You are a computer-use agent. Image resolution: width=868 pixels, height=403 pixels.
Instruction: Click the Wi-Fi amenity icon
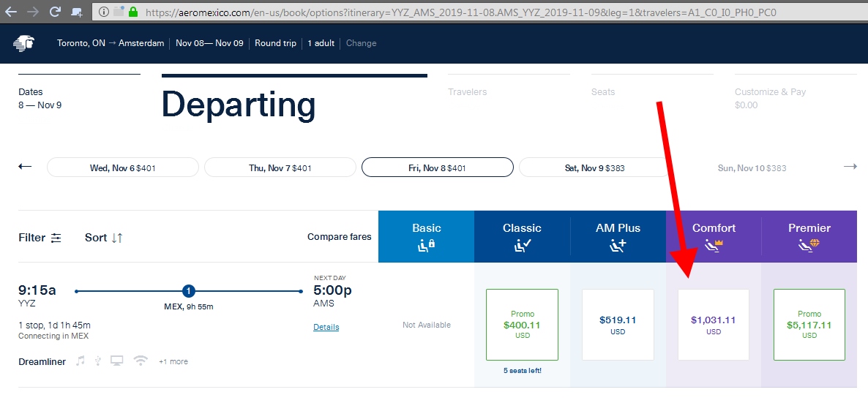tap(141, 361)
